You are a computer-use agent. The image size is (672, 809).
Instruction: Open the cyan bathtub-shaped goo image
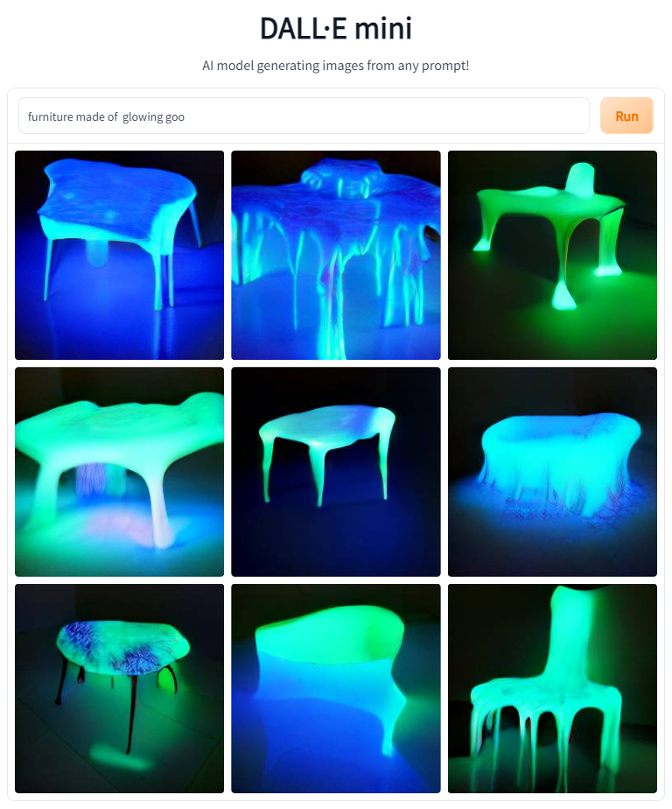click(x=552, y=472)
